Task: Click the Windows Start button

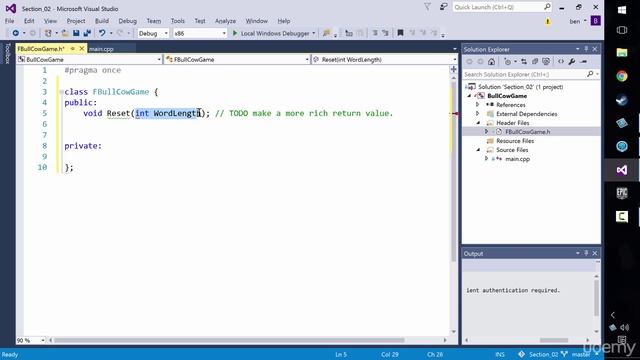Action: coord(622,10)
